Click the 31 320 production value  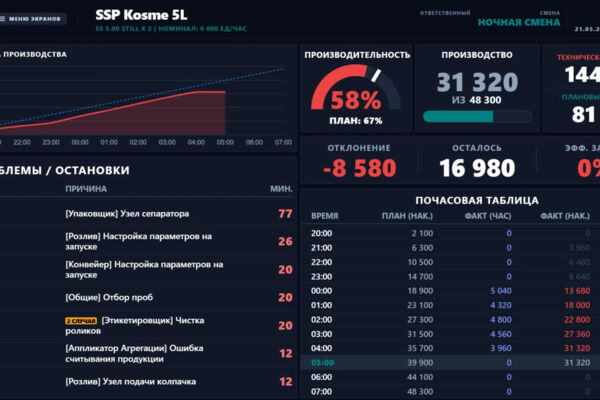(477, 82)
